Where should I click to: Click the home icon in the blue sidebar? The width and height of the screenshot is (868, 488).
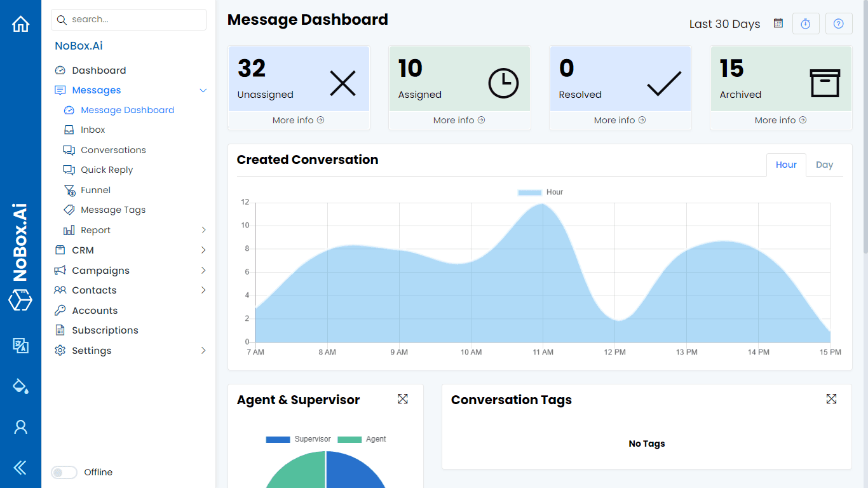click(x=21, y=23)
